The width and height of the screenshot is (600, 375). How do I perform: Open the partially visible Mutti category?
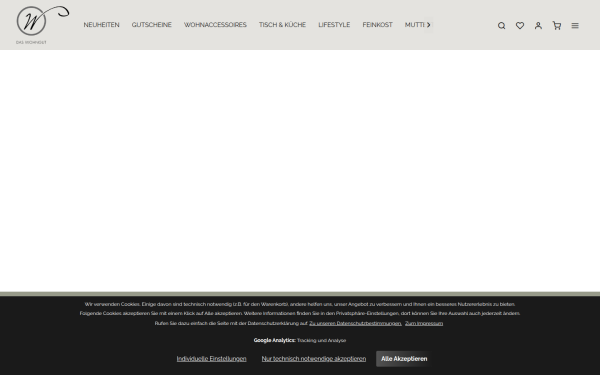click(x=414, y=25)
